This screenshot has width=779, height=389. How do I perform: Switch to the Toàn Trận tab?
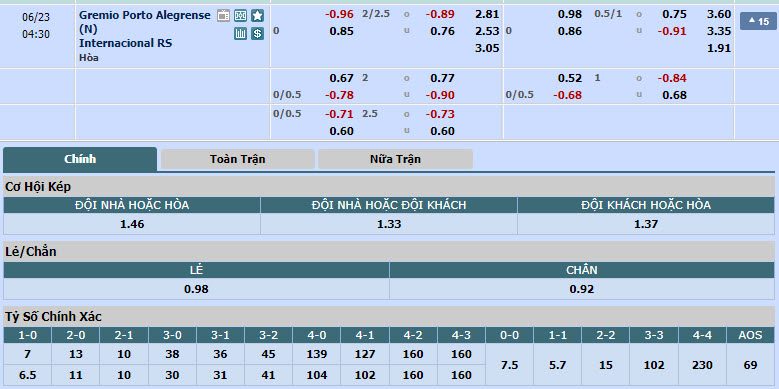pyautogui.click(x=237, y=159)
